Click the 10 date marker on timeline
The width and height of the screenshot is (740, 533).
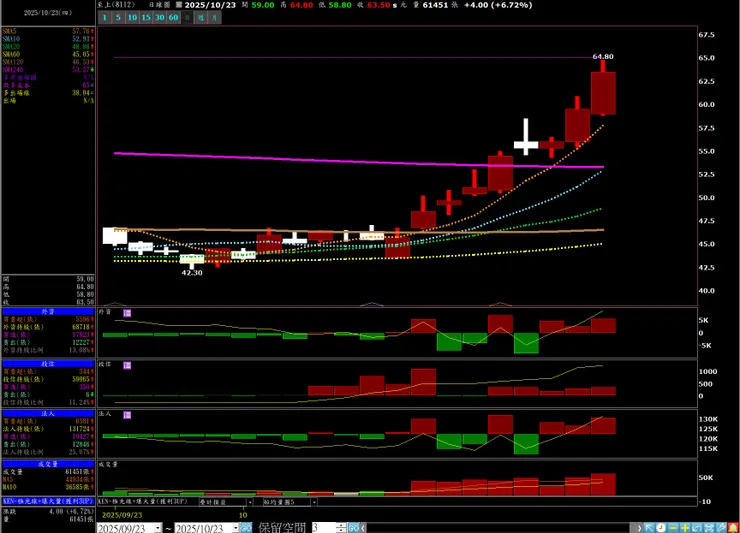coord(243,515)
